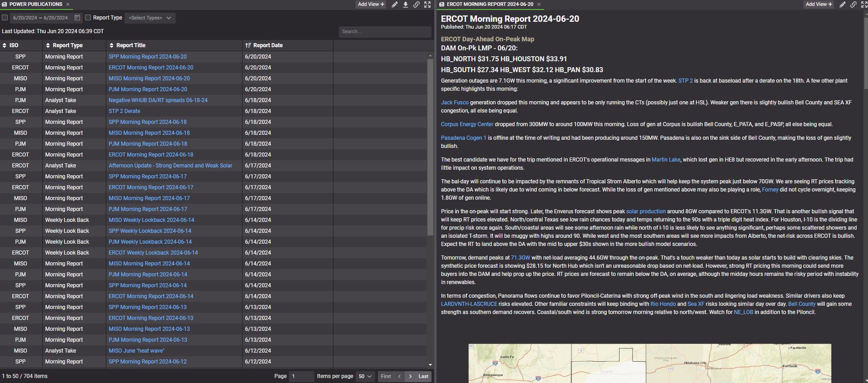Enable the date range filter checkbox
The width and height of the screenshot is (868, 383).
pos(5,18)
